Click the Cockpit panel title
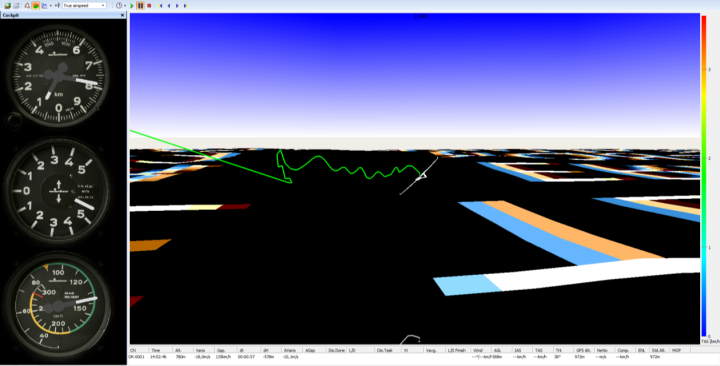The image size is (720, 366). tap(10, 16)
